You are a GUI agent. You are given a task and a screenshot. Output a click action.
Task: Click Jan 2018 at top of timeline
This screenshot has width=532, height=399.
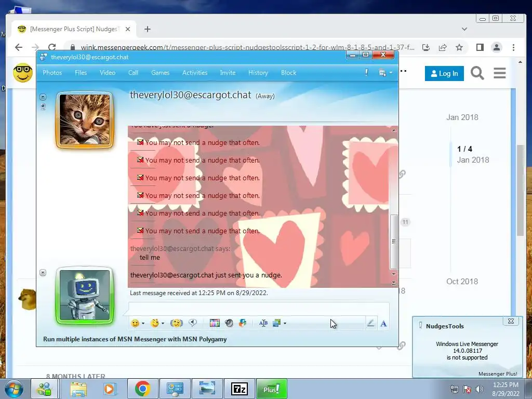pyautogui.click(x=462, y=117)
